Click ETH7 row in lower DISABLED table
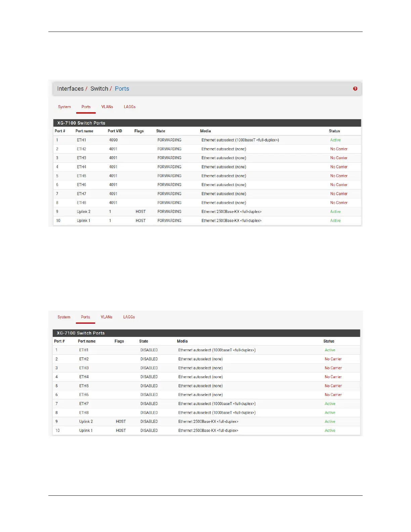Image resolution: width=411 pixels, height=532 pixels. [206, 404]
